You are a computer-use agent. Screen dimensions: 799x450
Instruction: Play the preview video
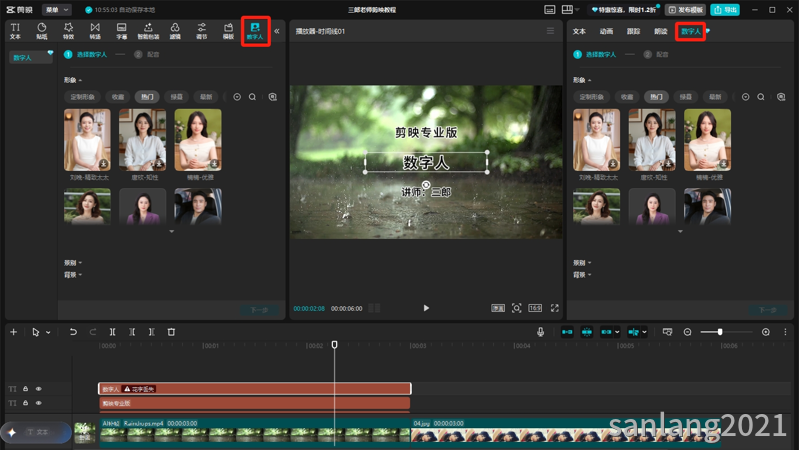pos(426,308)
